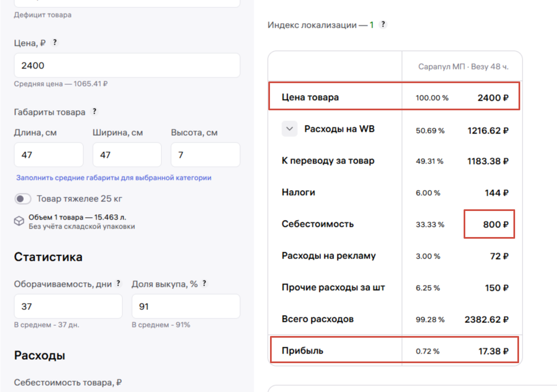
Task: Click the help icon next to Цена, ₽
Action: point(55,42)
